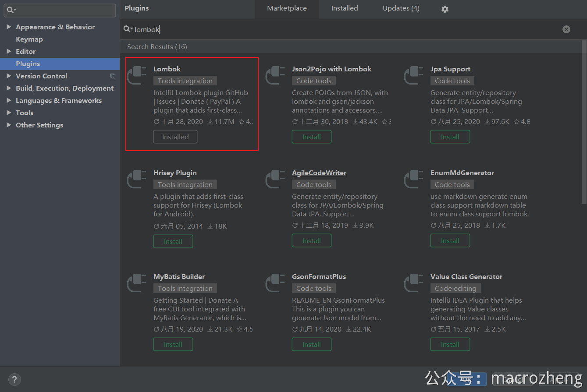
Task: Focus the plugin search field containing lombok
Action: [346, 29]
